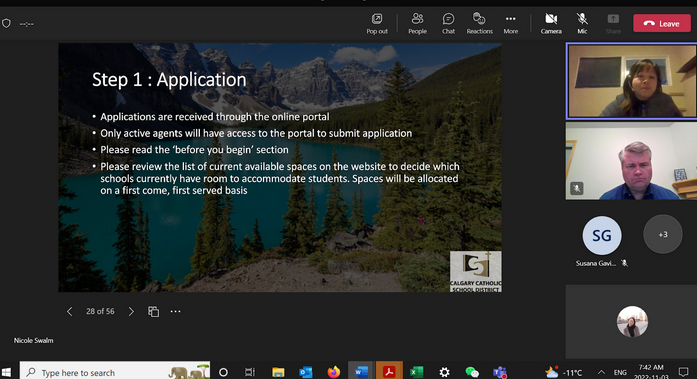697x379 pixels.
Task: Click the Nicole Swalm presenter name
Action: pyautogui.click(x=33, y=340)
